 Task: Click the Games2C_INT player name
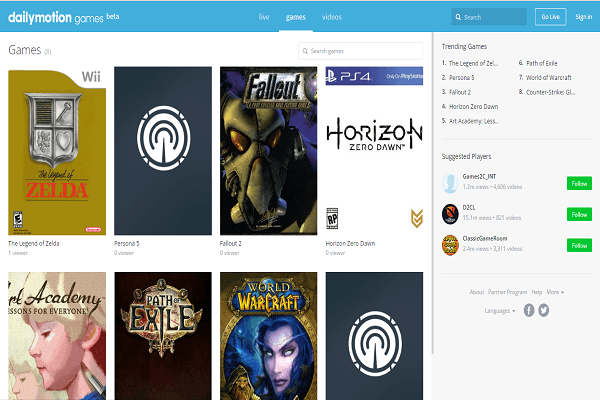point(479,176)
